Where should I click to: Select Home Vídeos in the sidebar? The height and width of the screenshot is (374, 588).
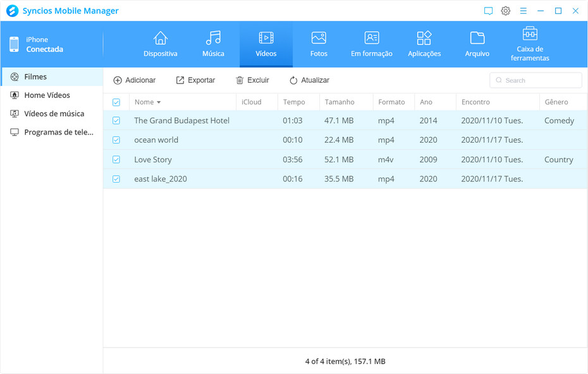point(47,95)
